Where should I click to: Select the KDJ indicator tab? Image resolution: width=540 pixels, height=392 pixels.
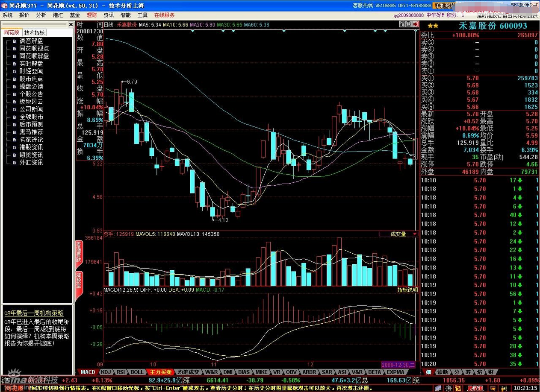pos(106,372)
